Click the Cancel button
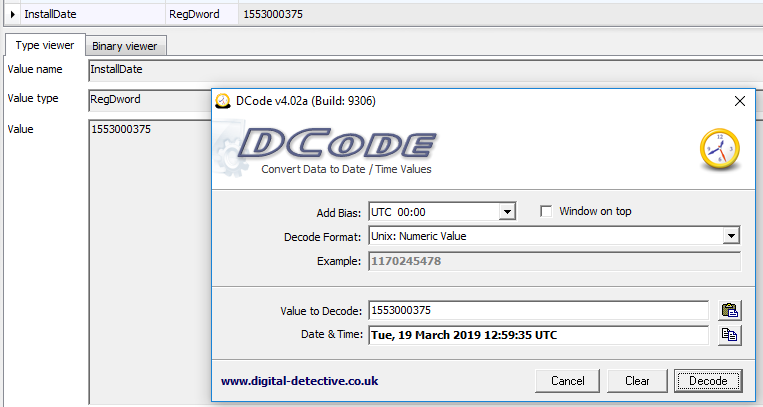 click(567, 381)
